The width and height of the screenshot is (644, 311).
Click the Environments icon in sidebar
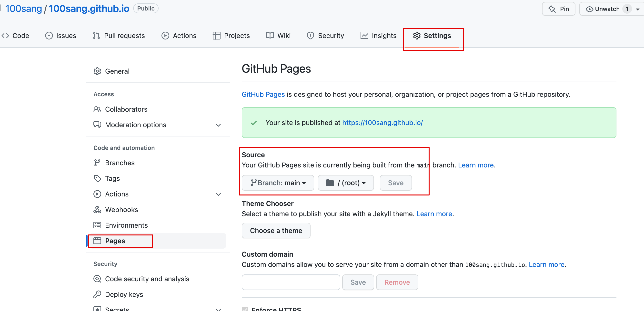97,225
